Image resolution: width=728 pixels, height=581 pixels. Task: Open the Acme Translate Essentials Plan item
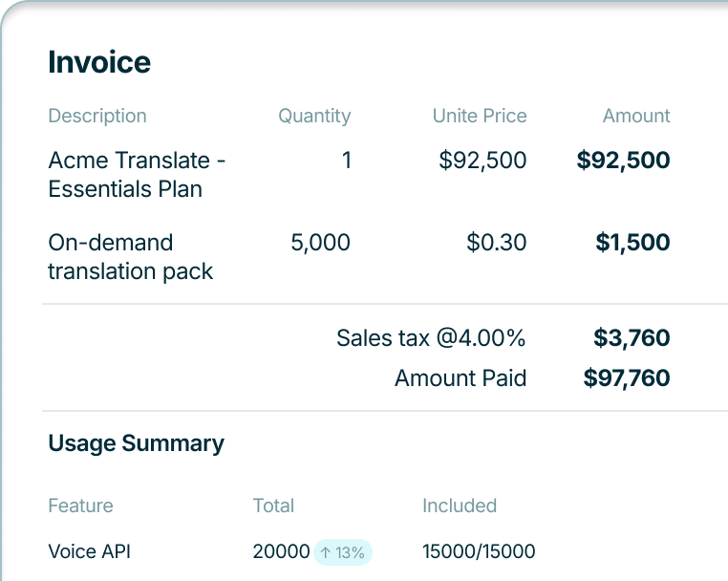click(137, 174)
